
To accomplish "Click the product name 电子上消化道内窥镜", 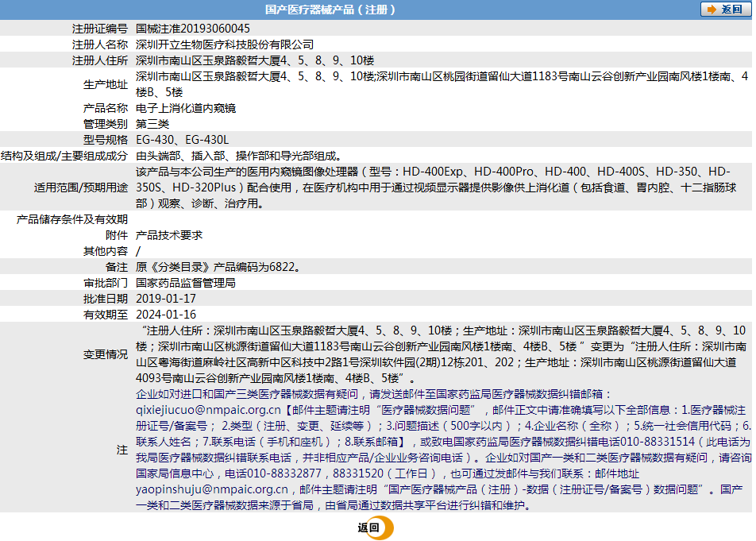I will 186,108.
